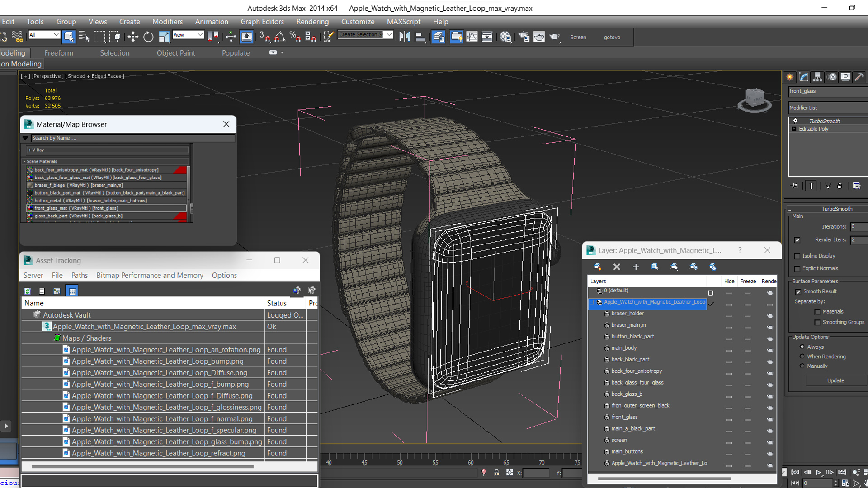This screenshot has height=488, width=868.
Task: Click the Search by Name field
Action: pos(132,138)
